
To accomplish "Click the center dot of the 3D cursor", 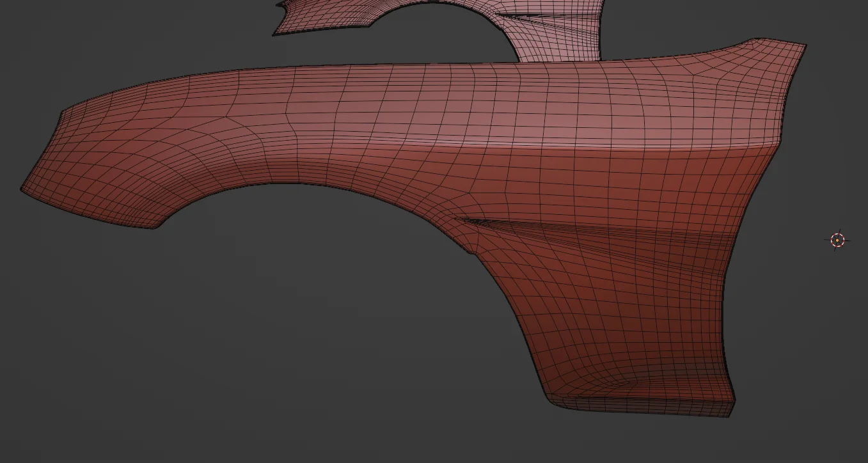I will point(838,240).
